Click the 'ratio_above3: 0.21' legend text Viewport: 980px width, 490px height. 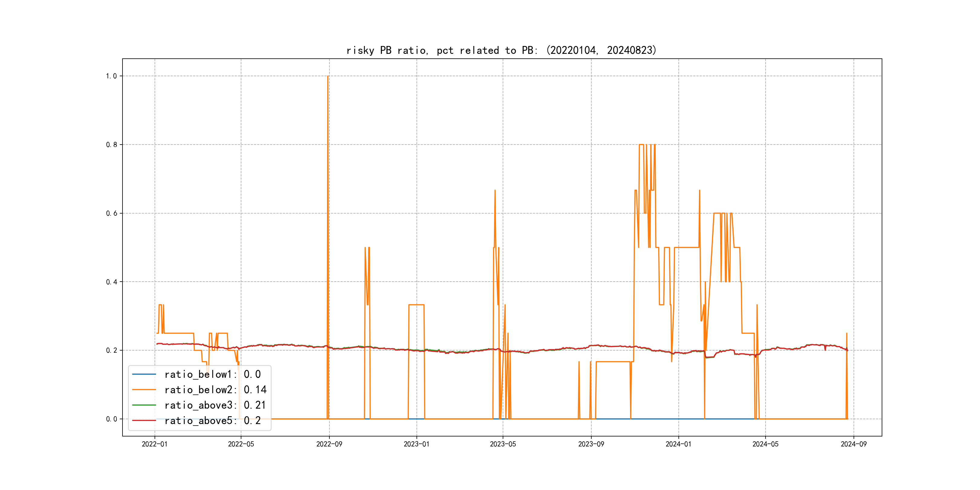[215, 405]
